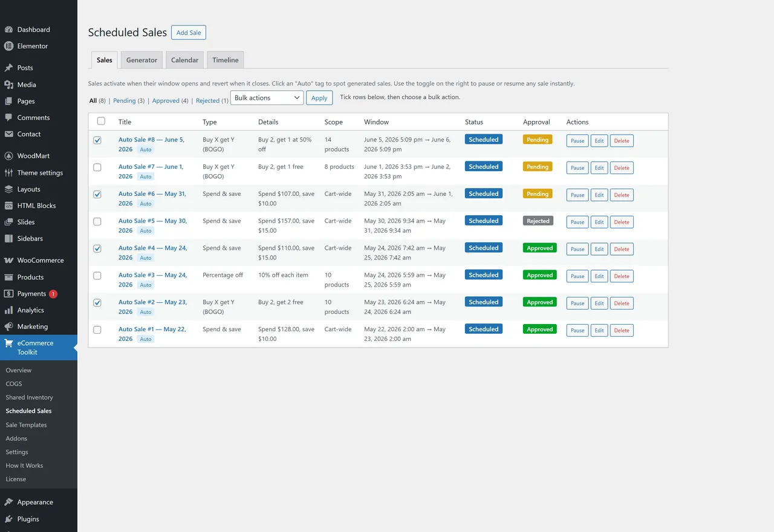Viewport: 774px width, 532px height.
Task: Open Theme settings sliders icon
Action: [8, 172]
